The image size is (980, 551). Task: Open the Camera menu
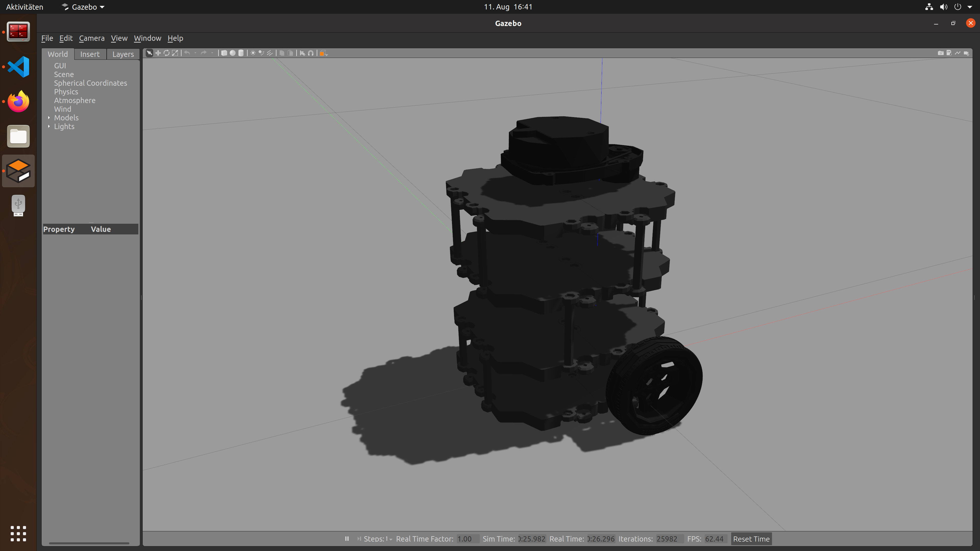click(x=91, y=38)
